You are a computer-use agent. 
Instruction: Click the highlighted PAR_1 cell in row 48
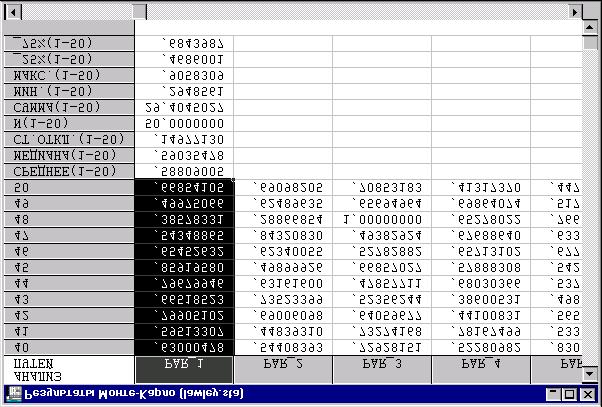tap(184, 220)
